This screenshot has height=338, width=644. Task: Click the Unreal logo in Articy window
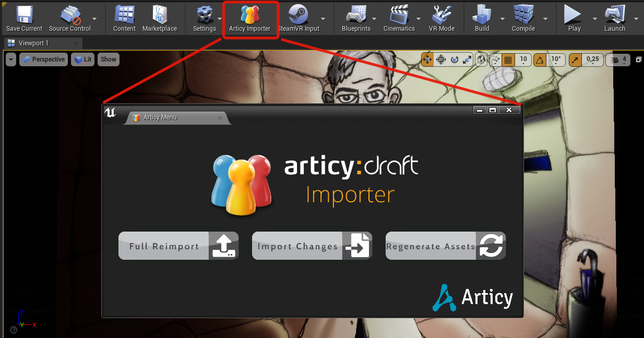pos(110,112)
